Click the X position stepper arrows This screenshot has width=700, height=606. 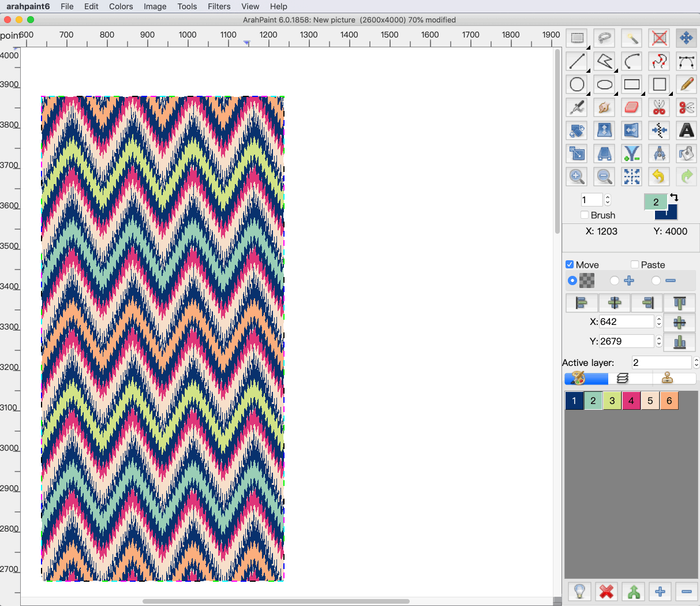pos(659,321)
